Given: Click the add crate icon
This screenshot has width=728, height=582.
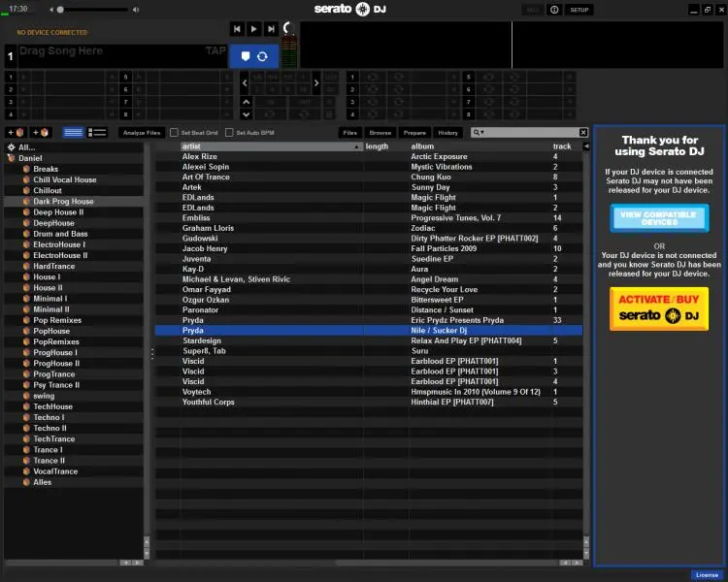Looking at the screenshot, I should 16,132.
